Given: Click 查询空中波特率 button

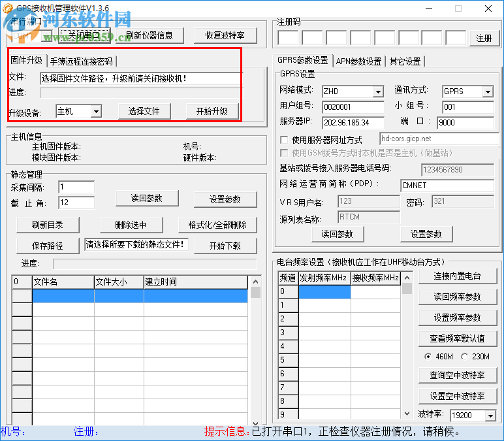Looking at the screenshot, I should [458, 375].
